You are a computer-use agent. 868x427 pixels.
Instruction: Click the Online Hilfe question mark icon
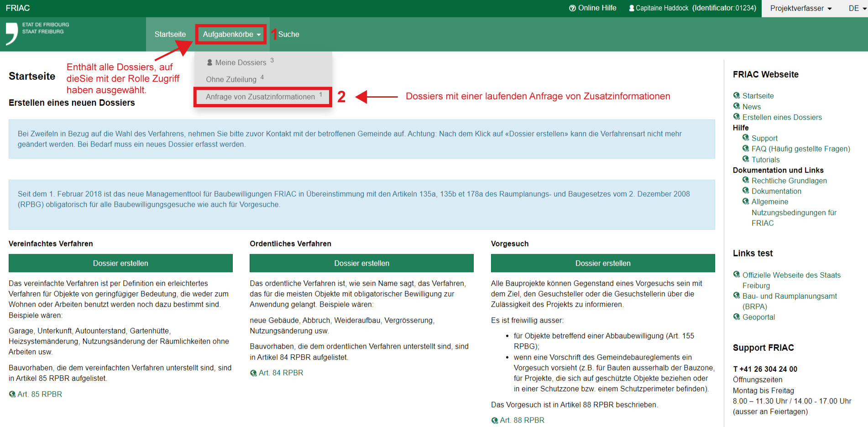tap(572, 8)
